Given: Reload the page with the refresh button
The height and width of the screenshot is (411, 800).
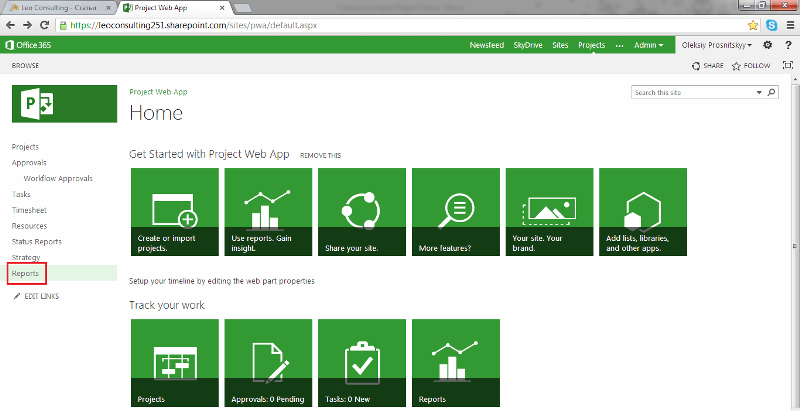Looking at the screenshot, I should coord(44,25).
